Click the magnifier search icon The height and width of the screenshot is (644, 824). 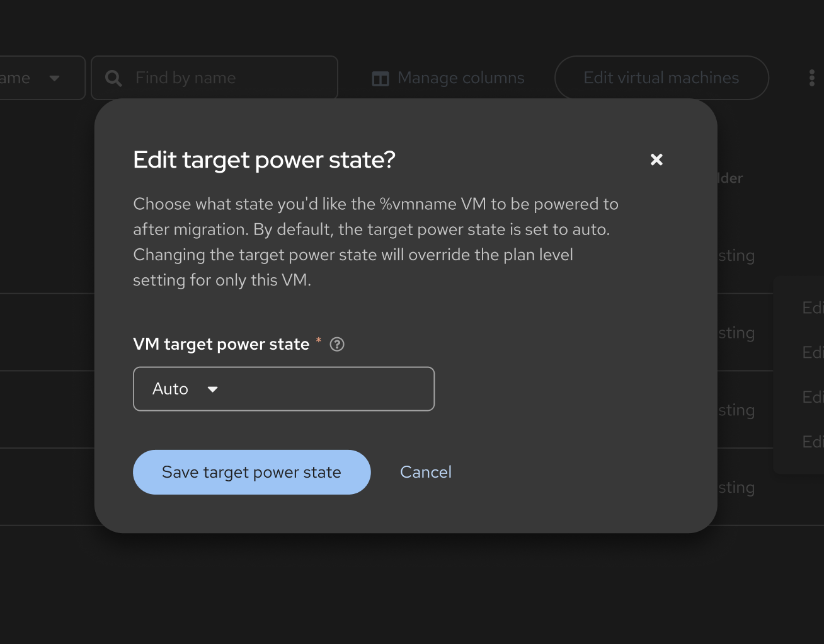[113, 78]
